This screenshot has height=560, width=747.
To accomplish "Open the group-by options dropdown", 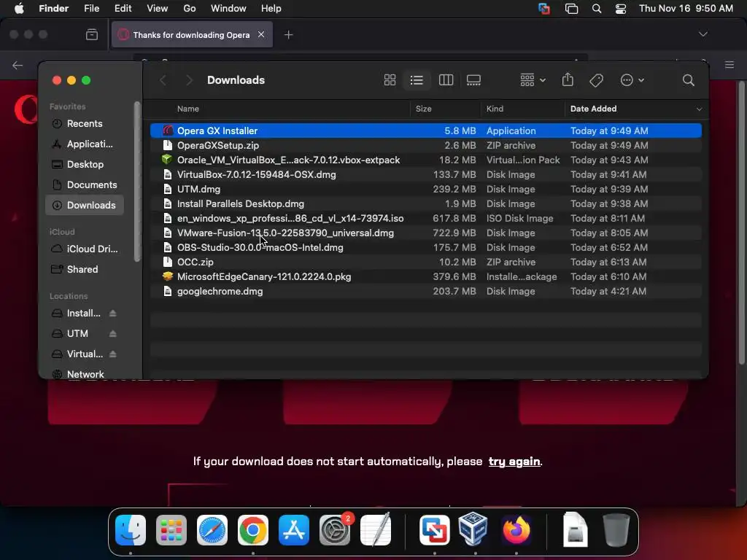I will click(533, 80).
